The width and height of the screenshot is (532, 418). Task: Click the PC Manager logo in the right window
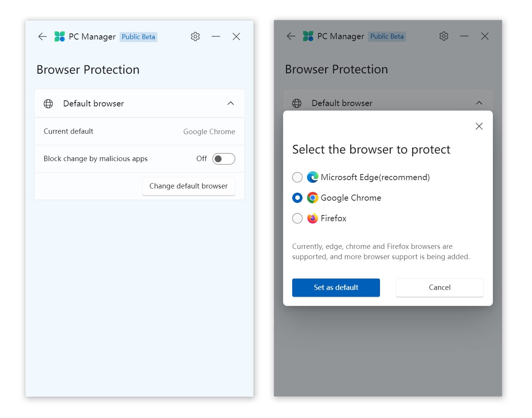308,36
